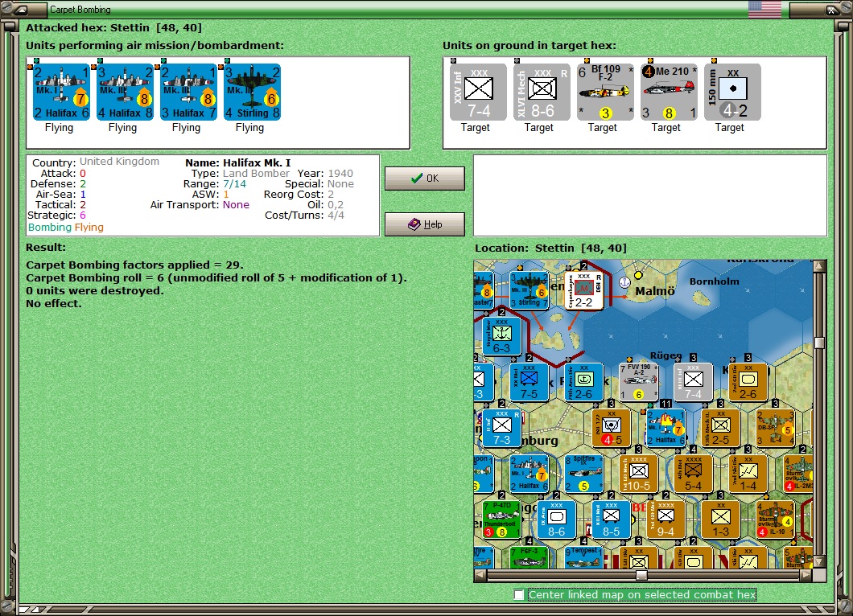Screen dimensions: 853x616
Task: Select the Halifax Mk. I flying unit with strength 7
Action: pos(61,92)
